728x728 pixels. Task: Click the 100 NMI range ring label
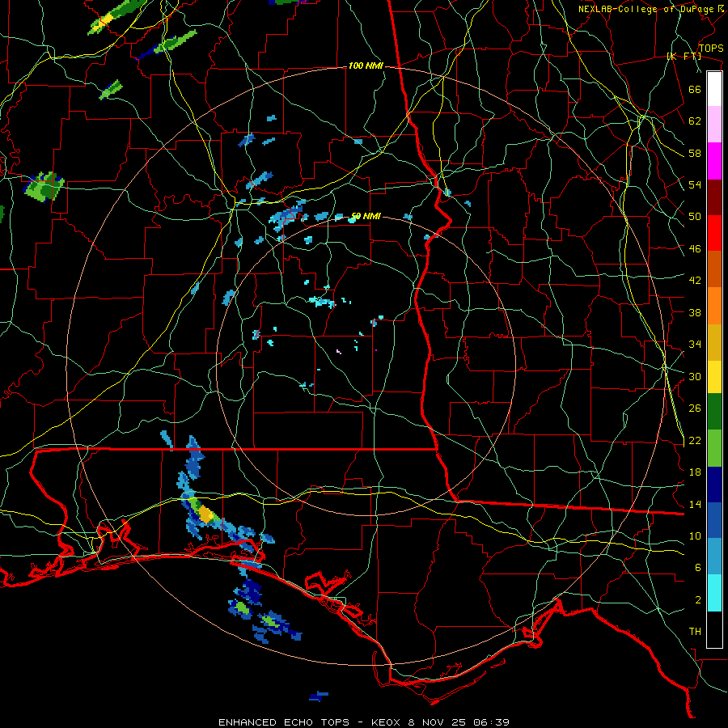(x=366, y=66)
